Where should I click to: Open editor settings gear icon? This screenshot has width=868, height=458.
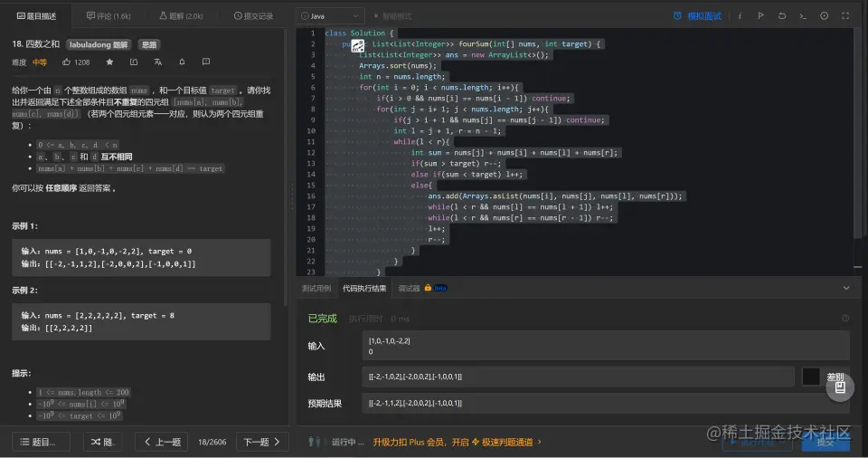tap(825, 16)
